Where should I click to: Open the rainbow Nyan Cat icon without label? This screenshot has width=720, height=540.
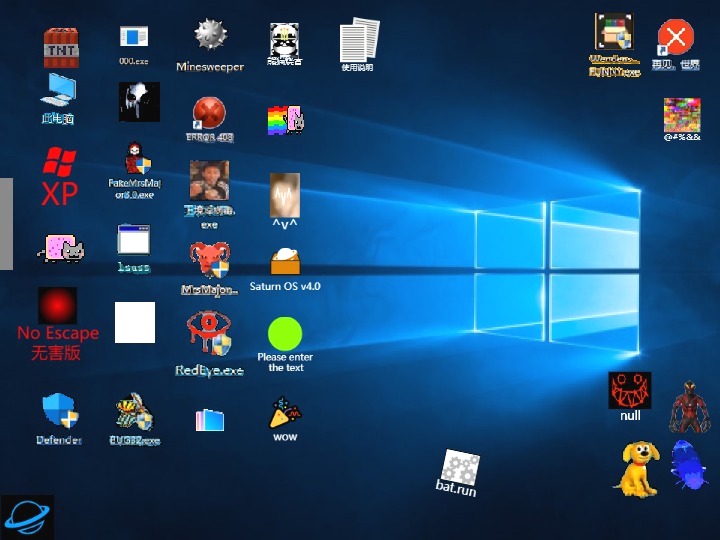coord(285,120)
